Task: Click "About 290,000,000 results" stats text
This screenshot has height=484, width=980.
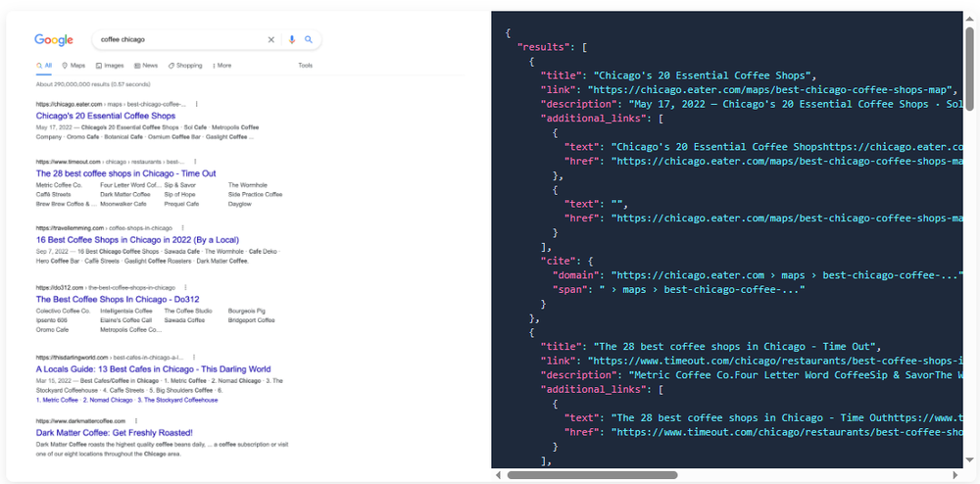Action: pos(93,84)
